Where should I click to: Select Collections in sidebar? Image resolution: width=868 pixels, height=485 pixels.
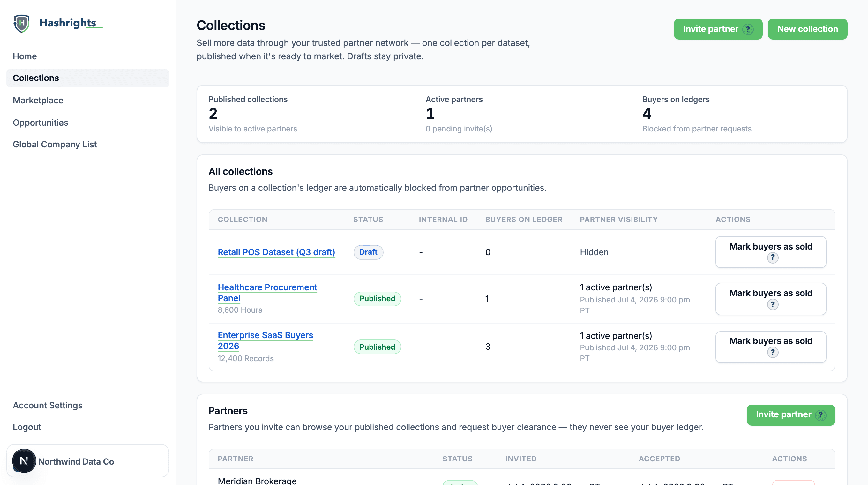tap(88, 78)
